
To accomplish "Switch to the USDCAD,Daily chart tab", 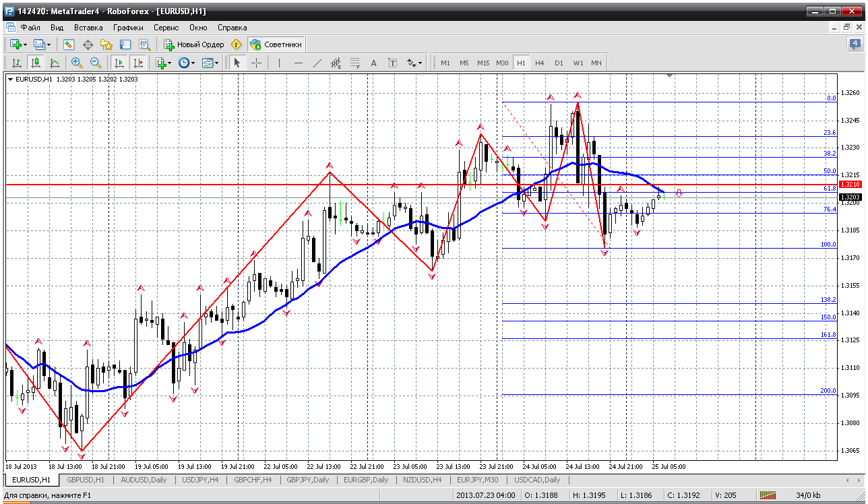I will pyautogui.click(x=536, y=480).
